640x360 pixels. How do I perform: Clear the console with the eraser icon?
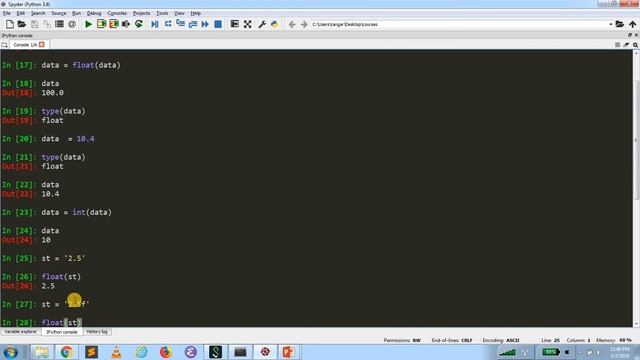point(626,45)
